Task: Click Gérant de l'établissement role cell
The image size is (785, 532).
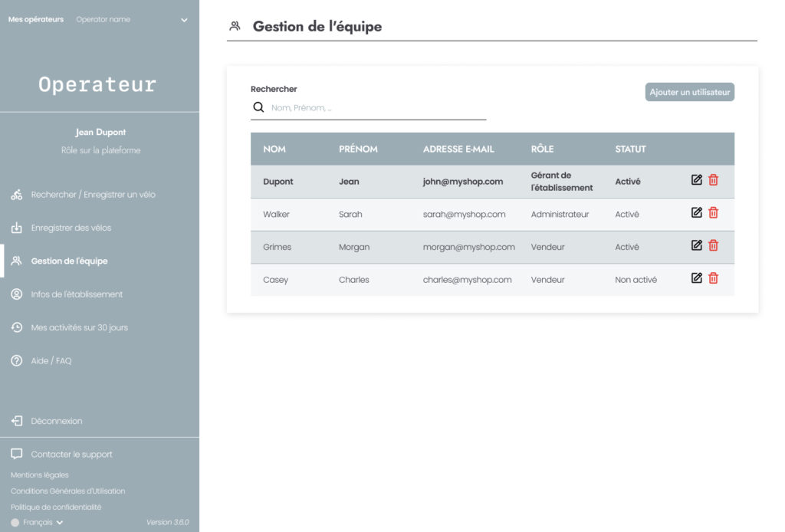Action: point(562,182)
